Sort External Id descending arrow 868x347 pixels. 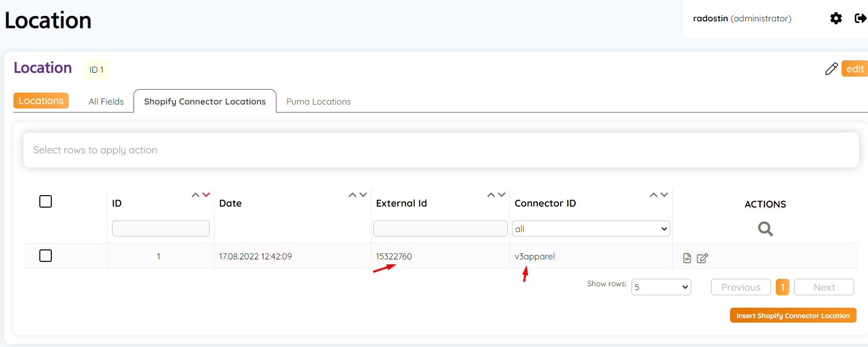click(x=501, y=195)
